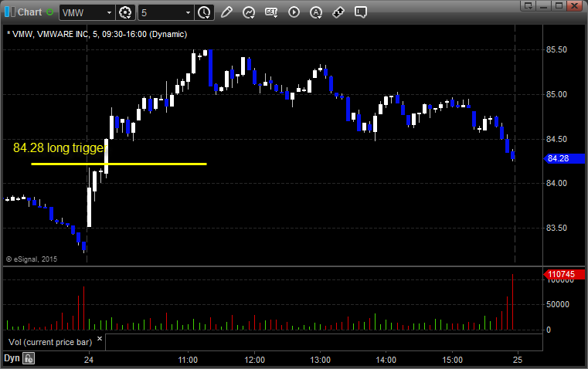Click the 85.50 price axis label
The height and width of the screenshot is (369, 588).
[556, 50]
